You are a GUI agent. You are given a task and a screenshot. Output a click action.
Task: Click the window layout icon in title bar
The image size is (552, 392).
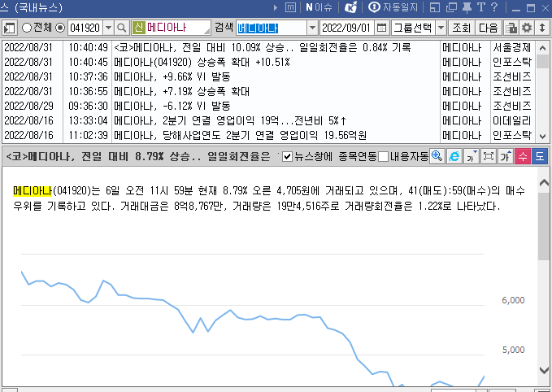pos(435,7)
